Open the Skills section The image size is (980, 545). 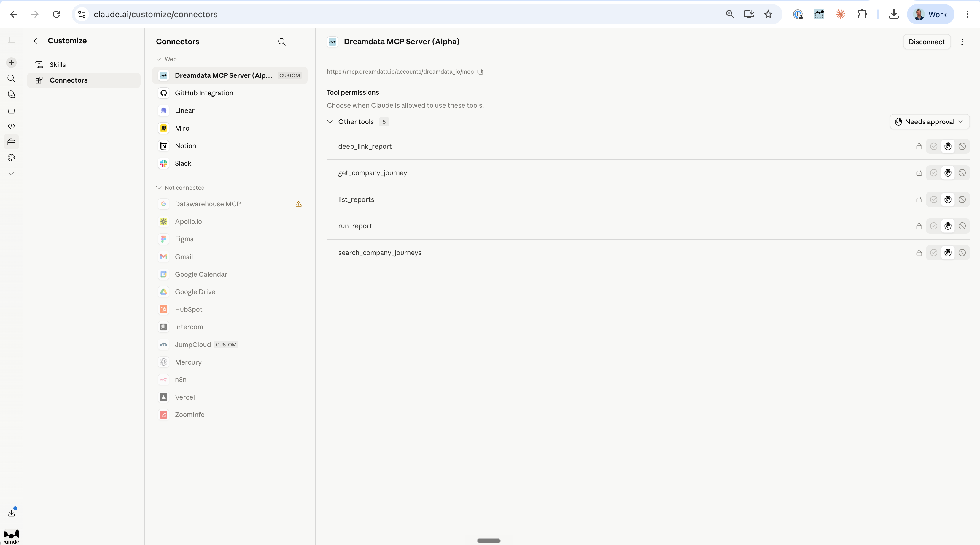click(84, 65)
